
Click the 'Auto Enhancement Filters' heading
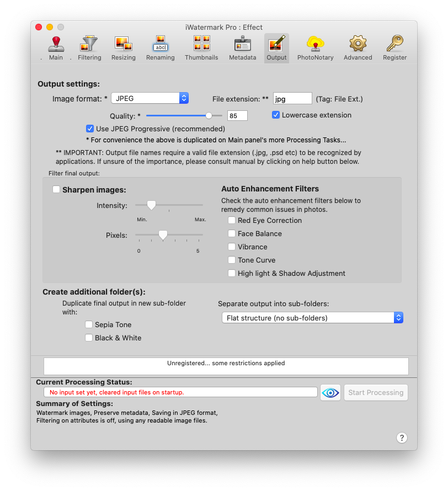pos(270,189)
